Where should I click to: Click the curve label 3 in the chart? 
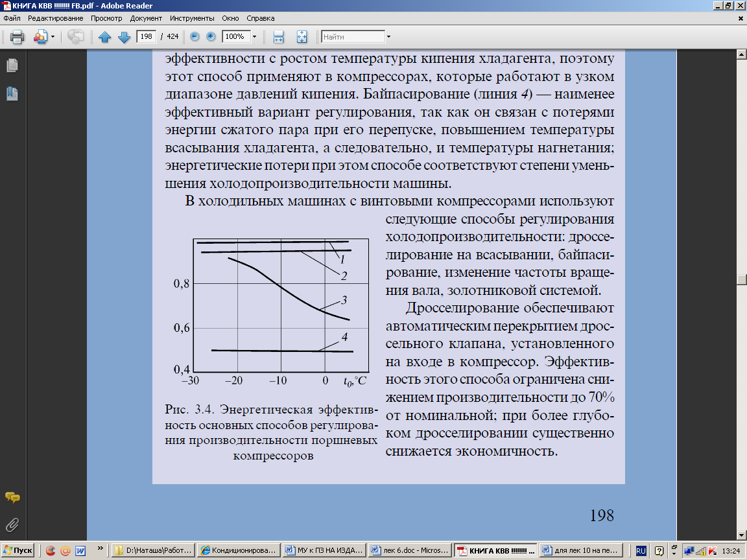(344, 300)
